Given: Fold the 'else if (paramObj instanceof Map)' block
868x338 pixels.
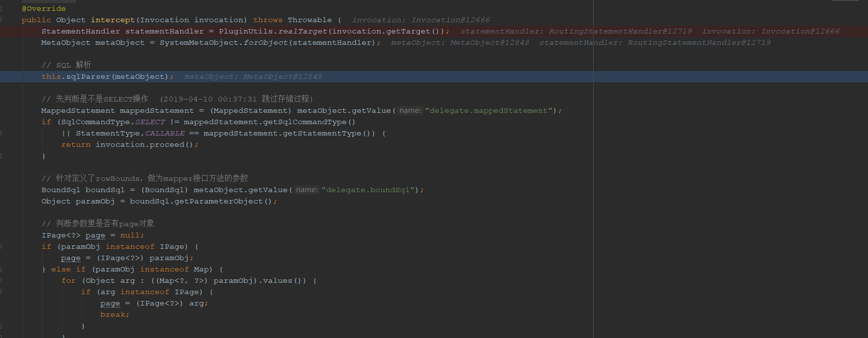Looking at the screenshot, I should [x=1, y=270].
